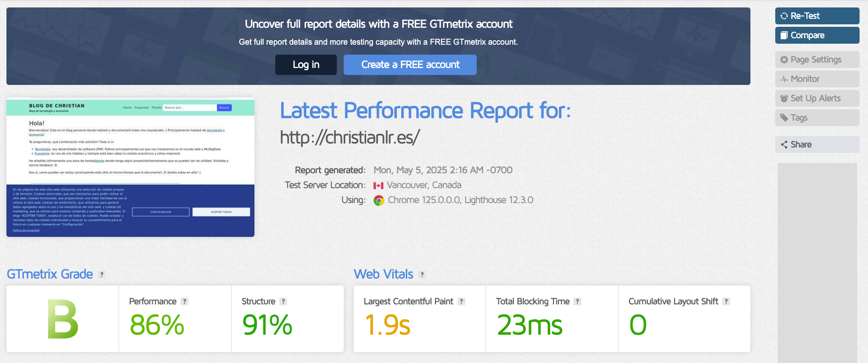The image size is (868, 363).
Task: Click the Compare document icon
Action: (784, 35)
